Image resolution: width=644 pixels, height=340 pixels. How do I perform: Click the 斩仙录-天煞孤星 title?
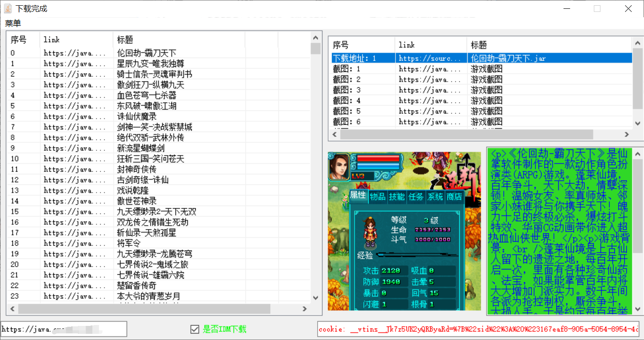coord(147,233)
